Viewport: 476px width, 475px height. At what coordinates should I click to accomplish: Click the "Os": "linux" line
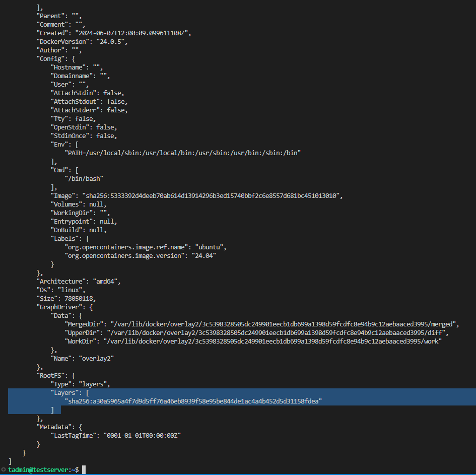[x=61, y=290]
